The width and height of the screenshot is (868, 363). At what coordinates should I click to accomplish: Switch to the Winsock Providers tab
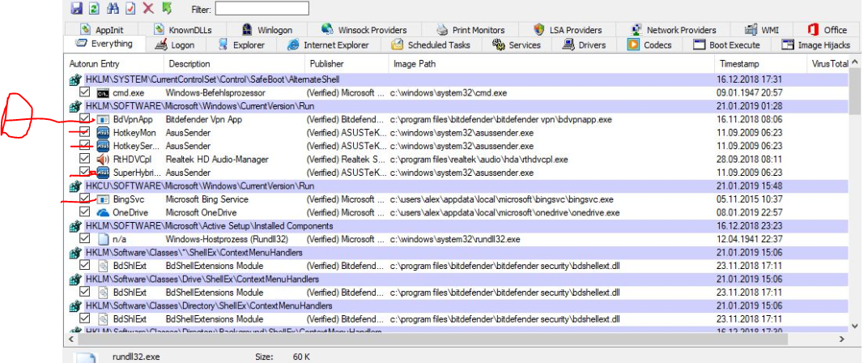point(364,30)
